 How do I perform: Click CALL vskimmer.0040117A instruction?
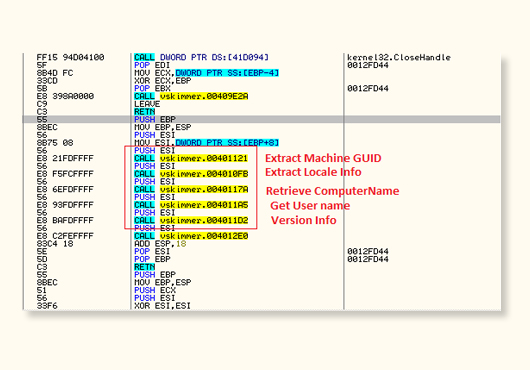click(191, 189)
